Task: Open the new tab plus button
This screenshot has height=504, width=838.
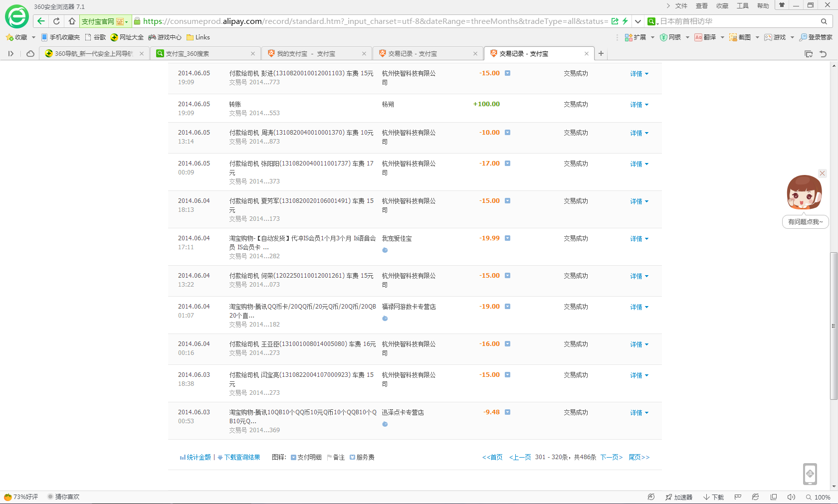Action: (601, 53)
